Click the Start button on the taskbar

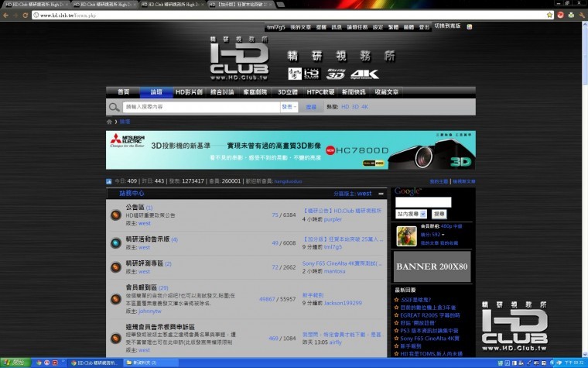click(14, 363)
